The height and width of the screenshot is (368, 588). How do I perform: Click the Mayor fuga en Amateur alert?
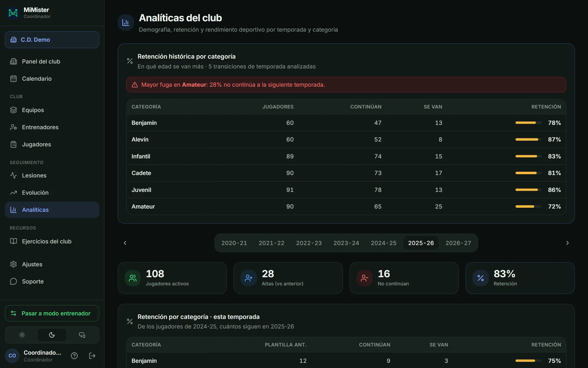[346, 85]
